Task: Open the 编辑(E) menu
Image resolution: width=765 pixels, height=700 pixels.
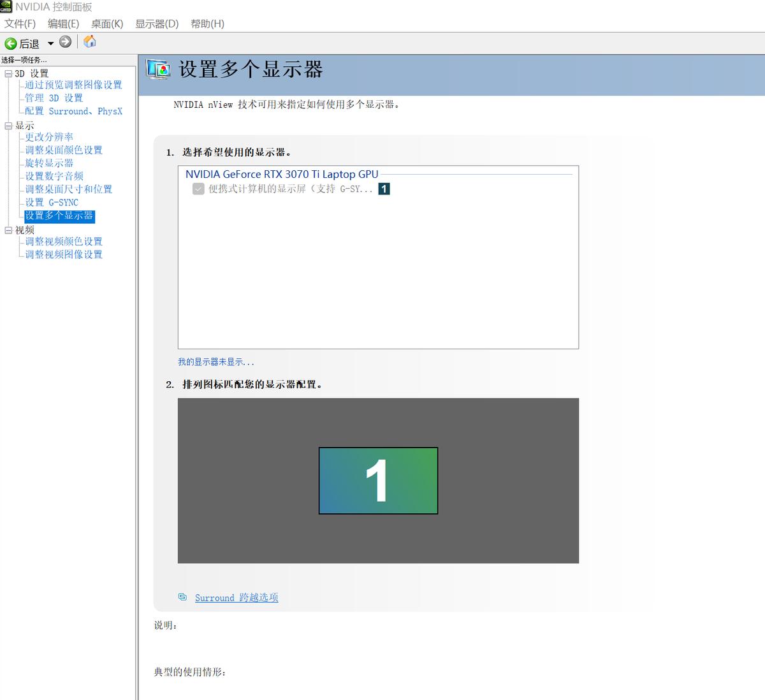Action: click(63, 24)
